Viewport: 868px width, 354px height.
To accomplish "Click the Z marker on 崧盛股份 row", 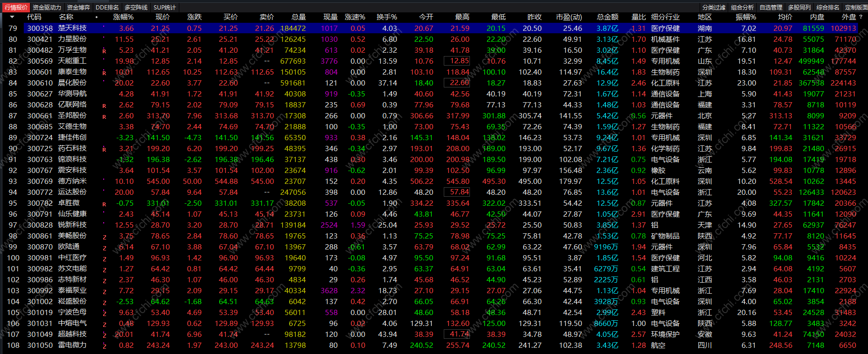I will (x=104, y=302).
